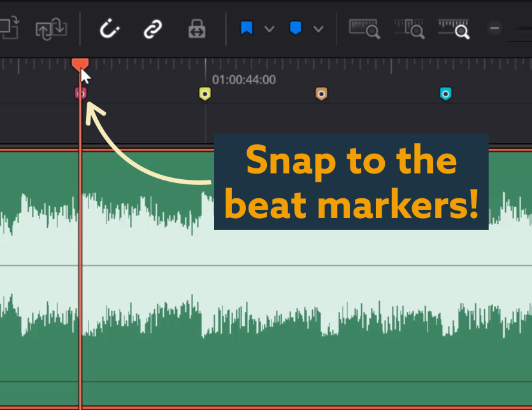The image size is (532, 410).
Task: Click the position lock icon
Action: (196, 29)
